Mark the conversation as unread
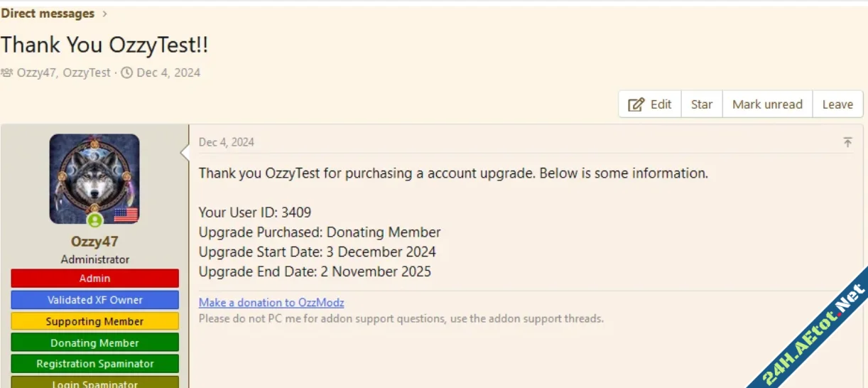 (x=767, y=104)
